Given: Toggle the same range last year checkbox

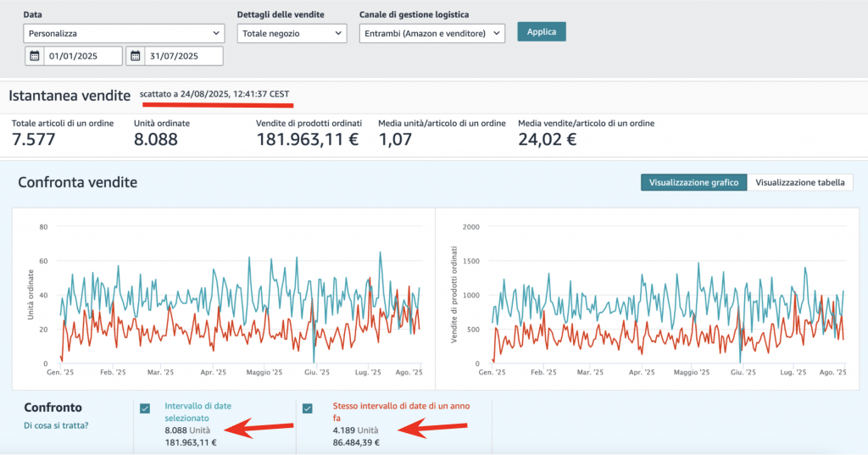Looking at the screenshot, I should 307,408.
